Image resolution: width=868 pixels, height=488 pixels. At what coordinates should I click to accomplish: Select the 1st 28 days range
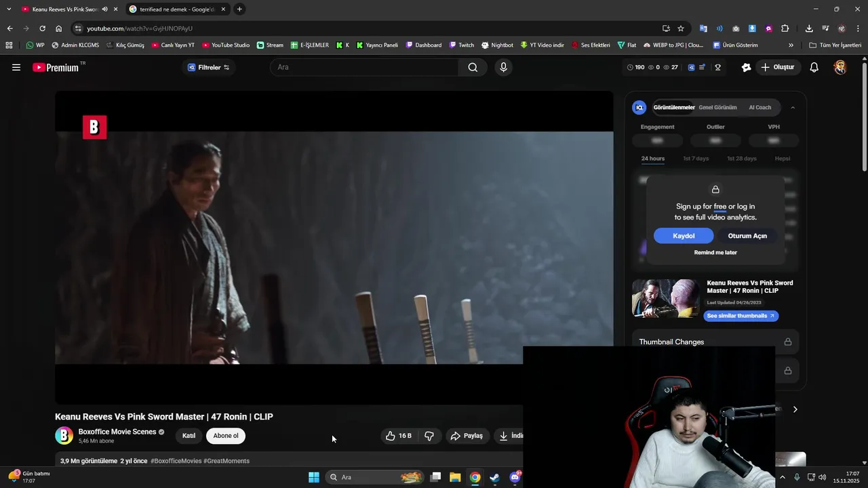click(x=741, y=159)
